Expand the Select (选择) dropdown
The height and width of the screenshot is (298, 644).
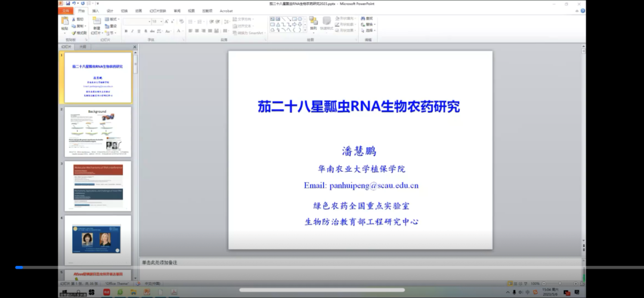(369, 30)
